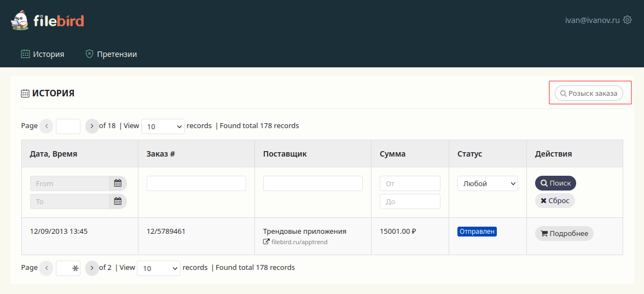Viewport: 644px width, 294px height.
Task: Open settings gear next to ivan@ivanov.ru
Action: pyautogui.click(x=628, y=20)
